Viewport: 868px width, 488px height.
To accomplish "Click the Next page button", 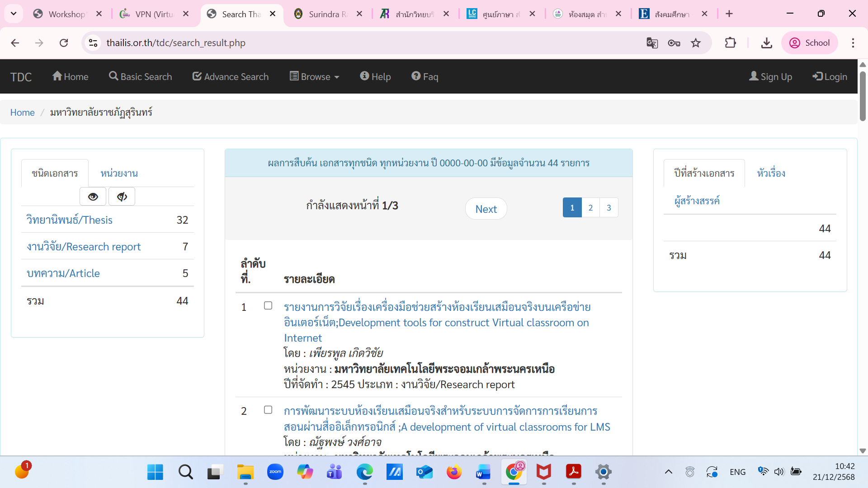I will tap(486, 209).
